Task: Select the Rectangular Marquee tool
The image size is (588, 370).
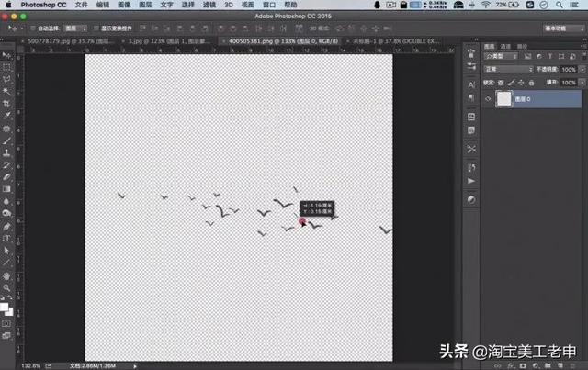Action: pos(6,67)
